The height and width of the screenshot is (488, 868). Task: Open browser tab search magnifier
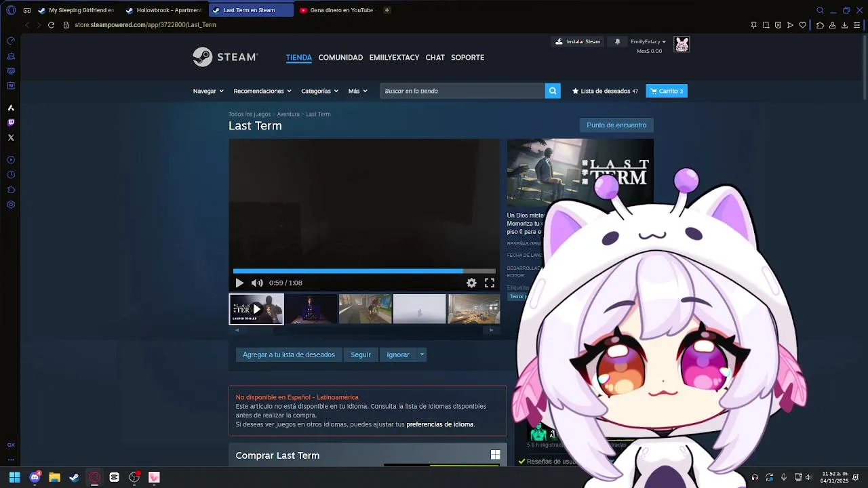click(820, 10)
